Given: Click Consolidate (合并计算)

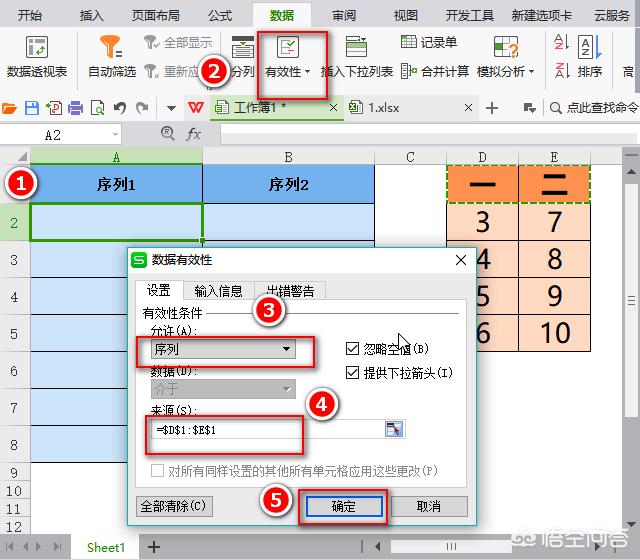Looking at the screenshot, I should tap(434, 71).
